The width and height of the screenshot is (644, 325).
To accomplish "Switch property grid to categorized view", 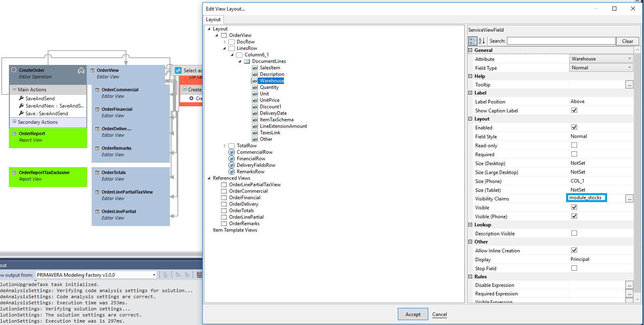I will 473,41.
